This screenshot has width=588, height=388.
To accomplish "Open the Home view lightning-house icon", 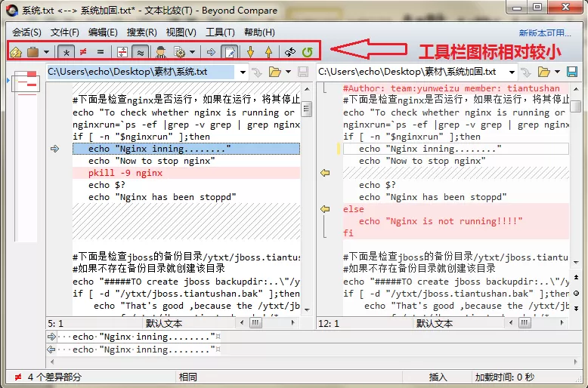I will (16, 52).
